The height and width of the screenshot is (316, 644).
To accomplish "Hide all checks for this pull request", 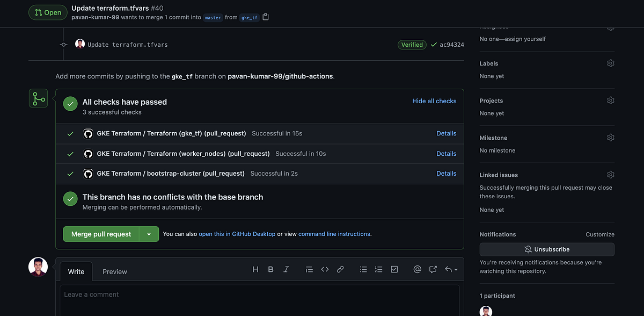I will 434,100.
